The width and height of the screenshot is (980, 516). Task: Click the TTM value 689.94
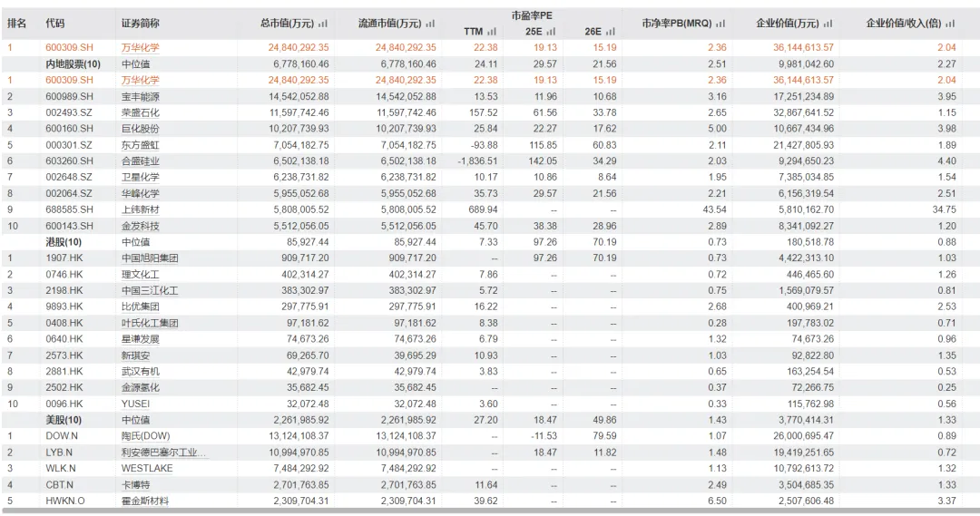coord(483,209)
